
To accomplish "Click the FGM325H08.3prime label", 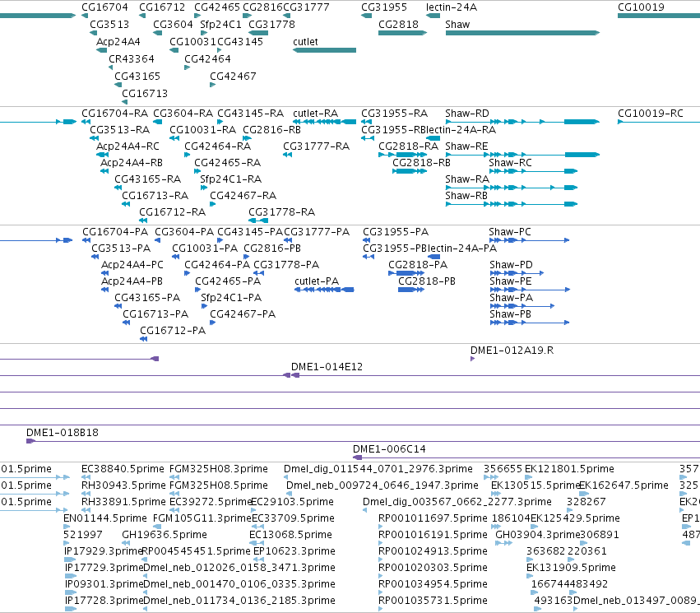I will [x=219, y=469].
